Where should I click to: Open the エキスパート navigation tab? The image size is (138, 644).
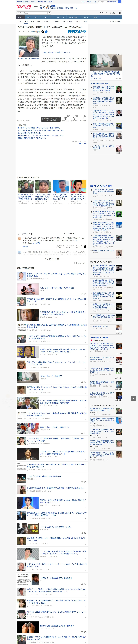48,17
